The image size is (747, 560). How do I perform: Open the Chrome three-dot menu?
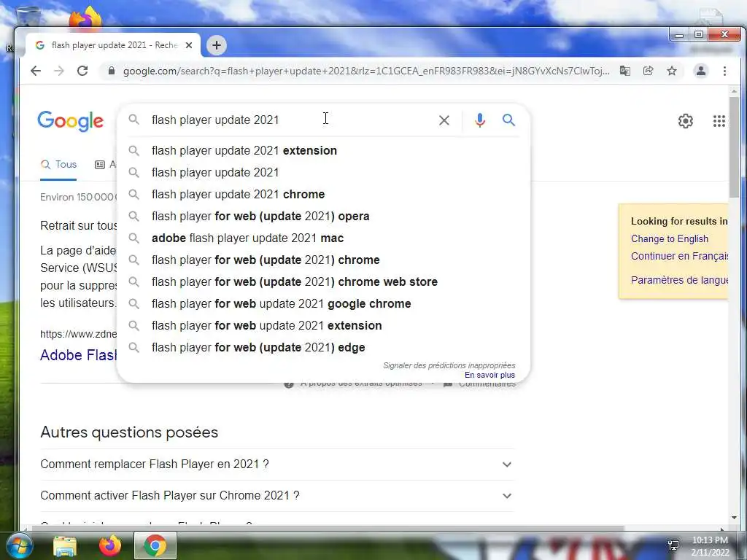pyautogui.click(x=724, y=71)
